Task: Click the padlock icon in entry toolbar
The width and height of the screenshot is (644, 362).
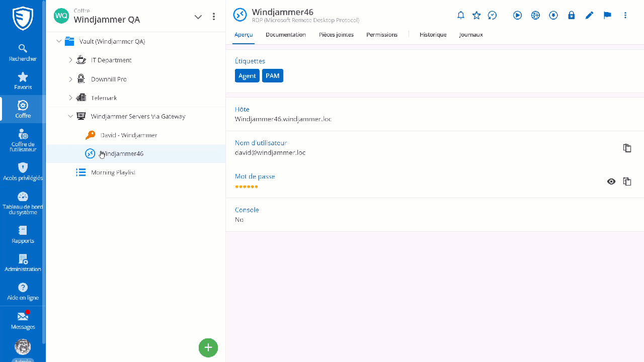Action: coord(571,16)
